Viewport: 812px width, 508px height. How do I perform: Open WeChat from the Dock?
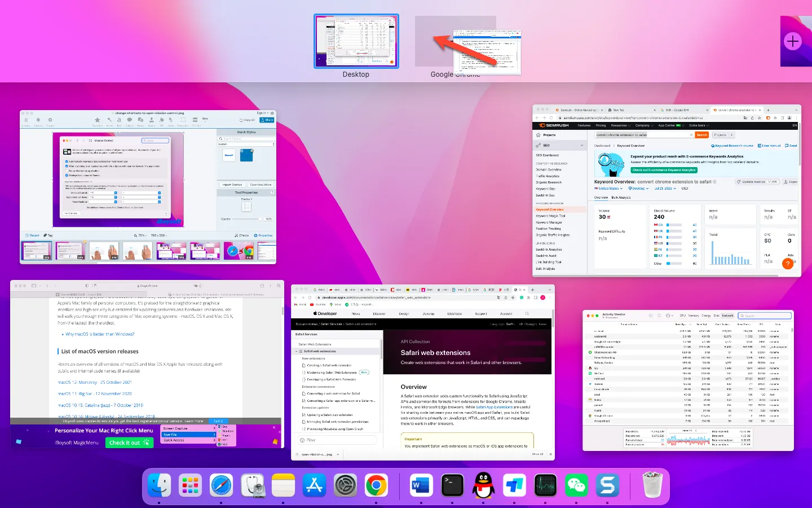point(576,485)
